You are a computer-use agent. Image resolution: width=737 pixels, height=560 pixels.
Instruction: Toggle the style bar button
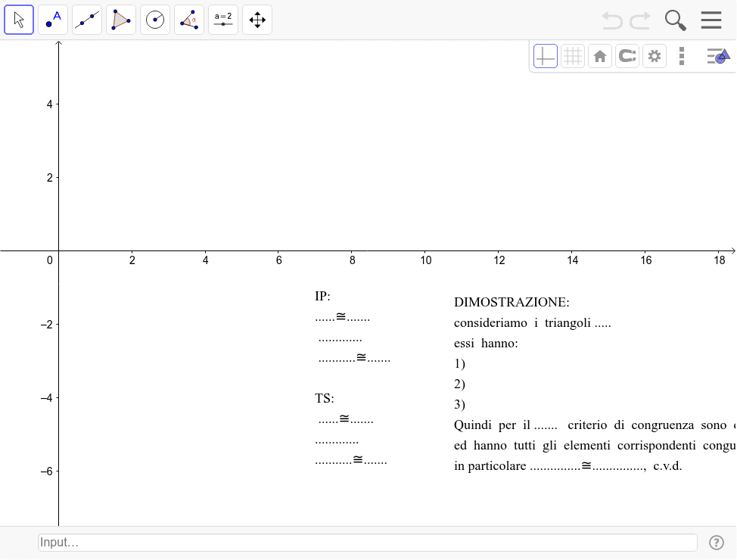click(718, 57)
